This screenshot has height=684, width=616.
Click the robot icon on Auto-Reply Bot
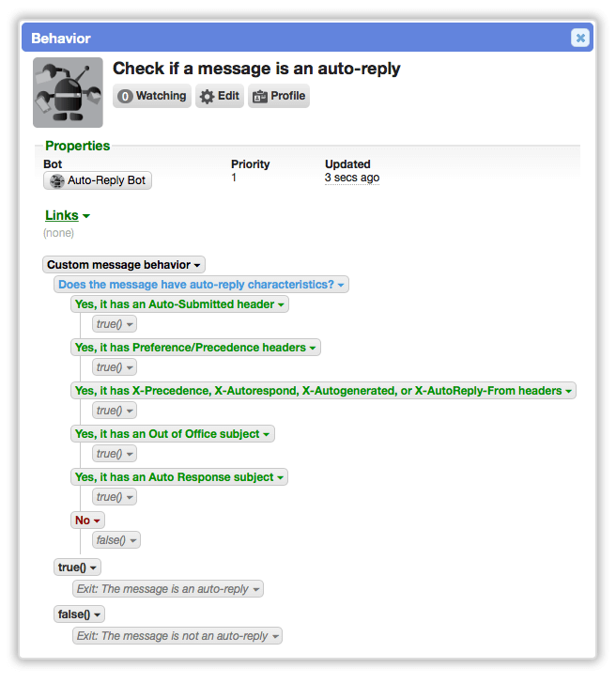point(56,180)
